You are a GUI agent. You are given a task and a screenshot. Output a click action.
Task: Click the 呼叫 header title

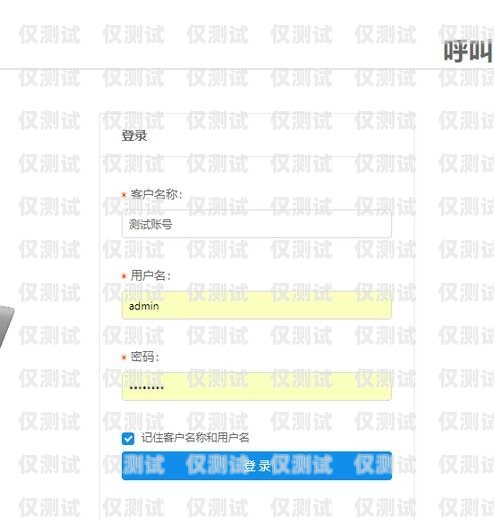click(x=468, y=51)
